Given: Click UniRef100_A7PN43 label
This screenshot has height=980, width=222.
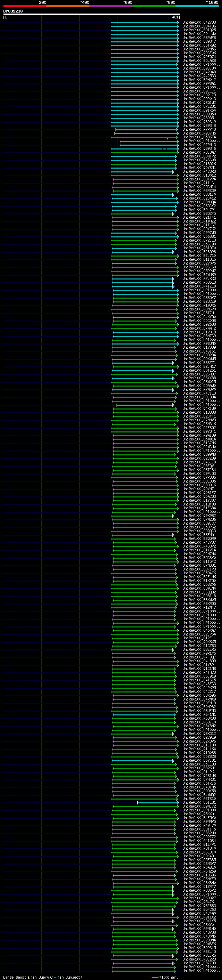Looking at the screenshot, I should [199, 145].
